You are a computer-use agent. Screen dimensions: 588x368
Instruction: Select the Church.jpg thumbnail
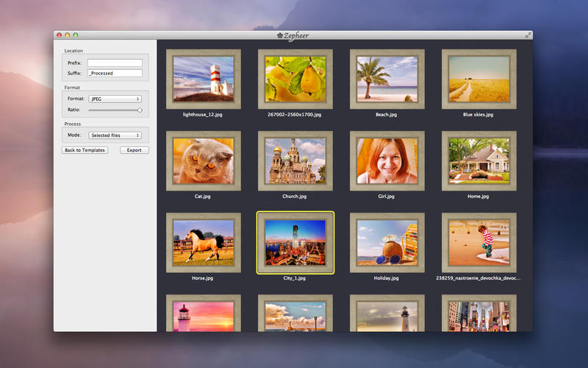(295, 160)
